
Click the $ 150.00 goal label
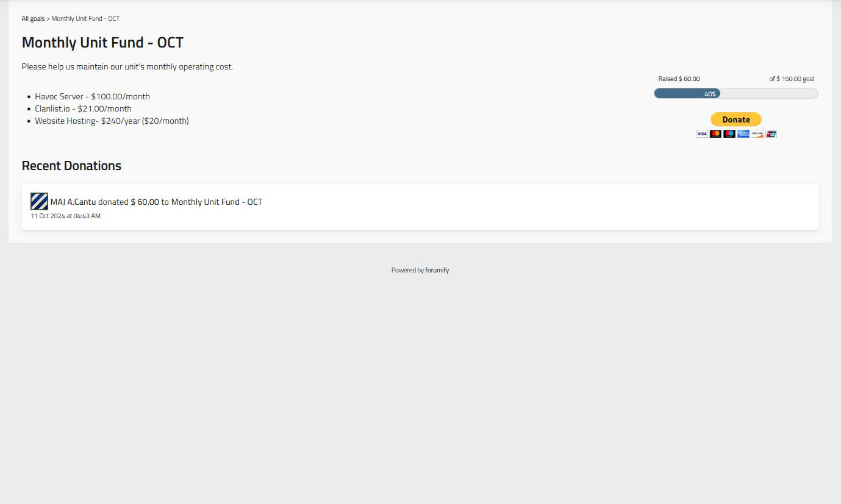[792, 79]
